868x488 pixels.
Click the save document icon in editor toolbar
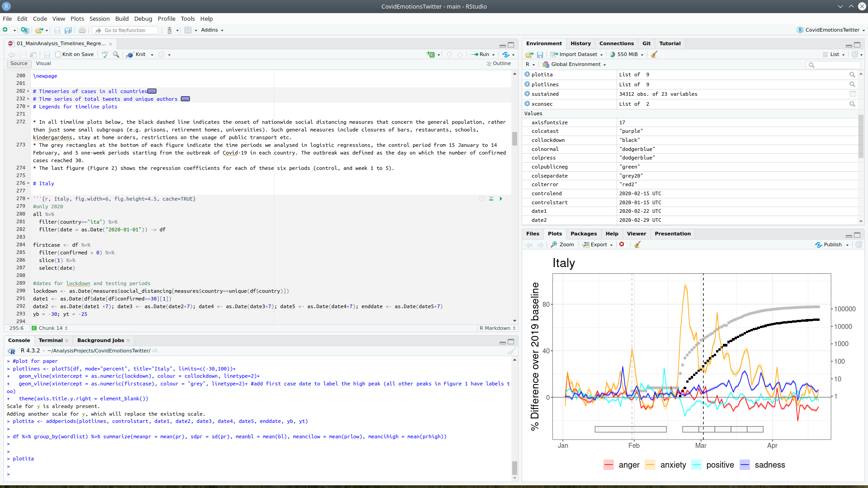coord(47,54)
